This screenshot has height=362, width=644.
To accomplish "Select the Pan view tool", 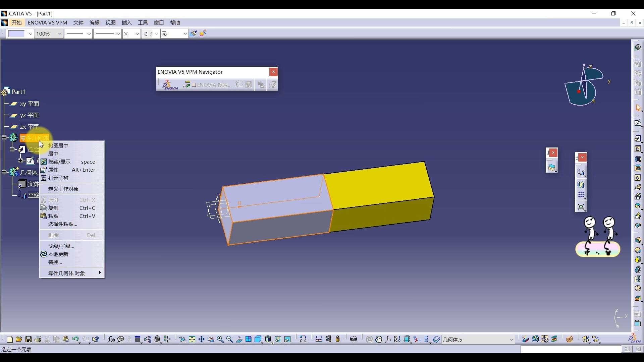I will click(201, 339).
